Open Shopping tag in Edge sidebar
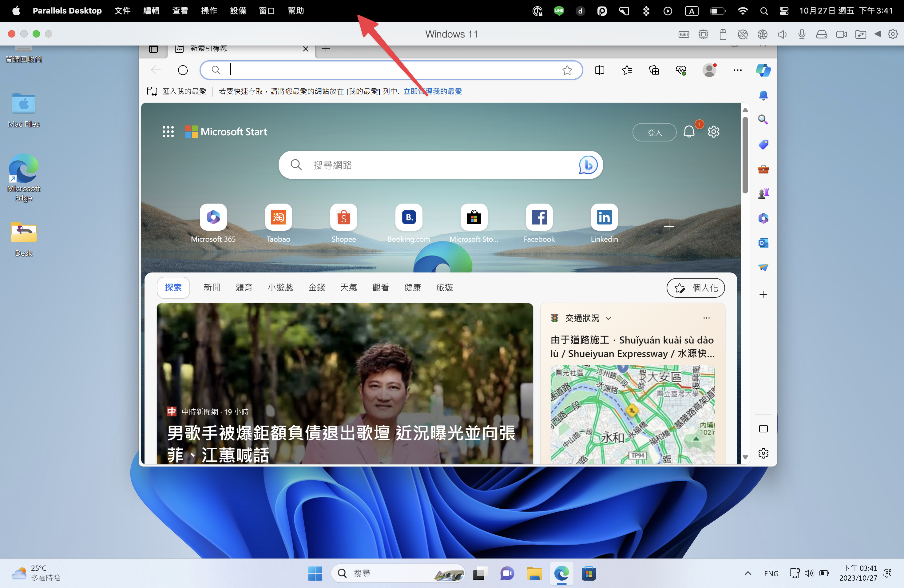 pos(763,144)
